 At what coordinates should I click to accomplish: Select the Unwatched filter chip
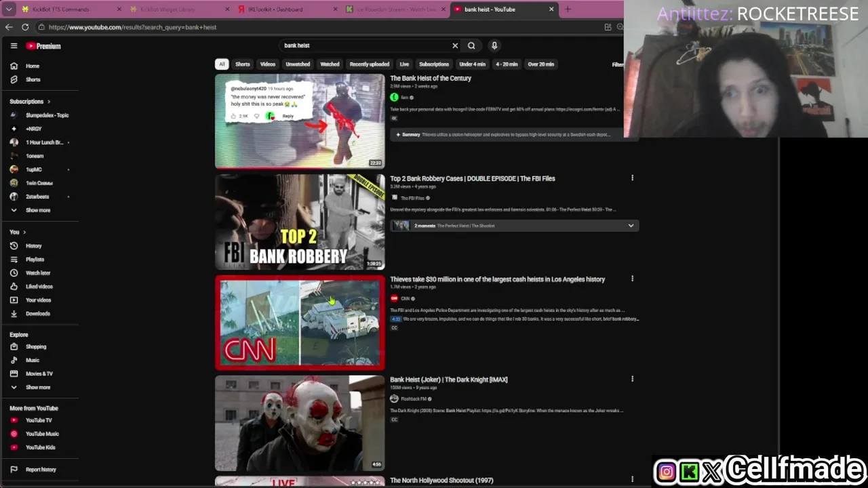298,64
